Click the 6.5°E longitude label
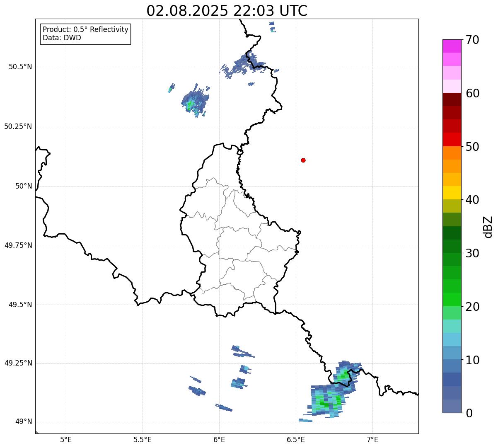498x448 pixels. tap(296, 440)
